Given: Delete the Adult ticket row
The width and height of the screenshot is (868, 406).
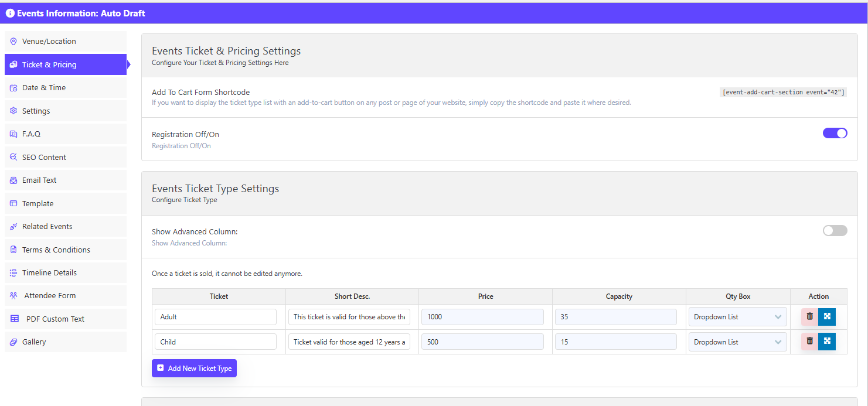Looking at the screenshot, I should [x=809, y=316].
